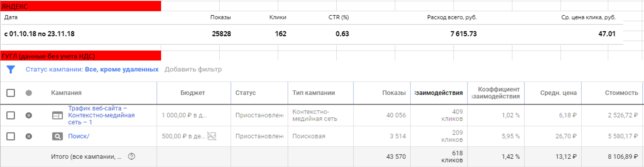Viewport: 644px width, 167px height.
Task: Click the budget image-off icon beside 500,00 ₽
Action: click(212, 136)
